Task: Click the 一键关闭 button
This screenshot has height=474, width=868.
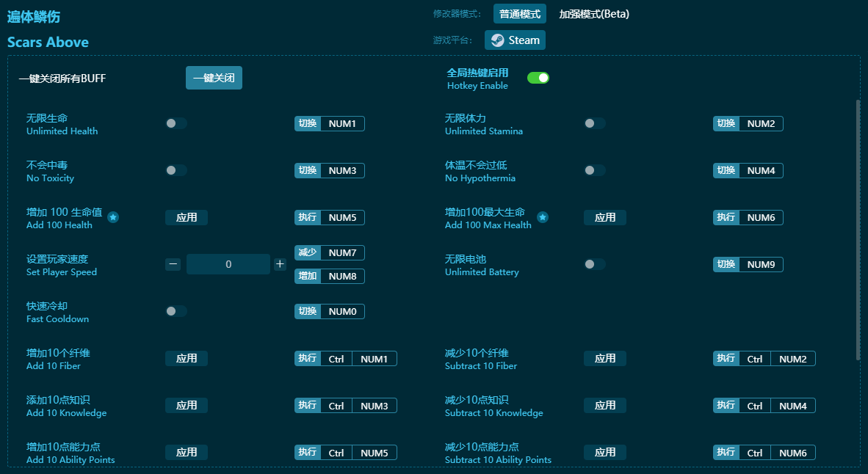Action: click(214, 78)
